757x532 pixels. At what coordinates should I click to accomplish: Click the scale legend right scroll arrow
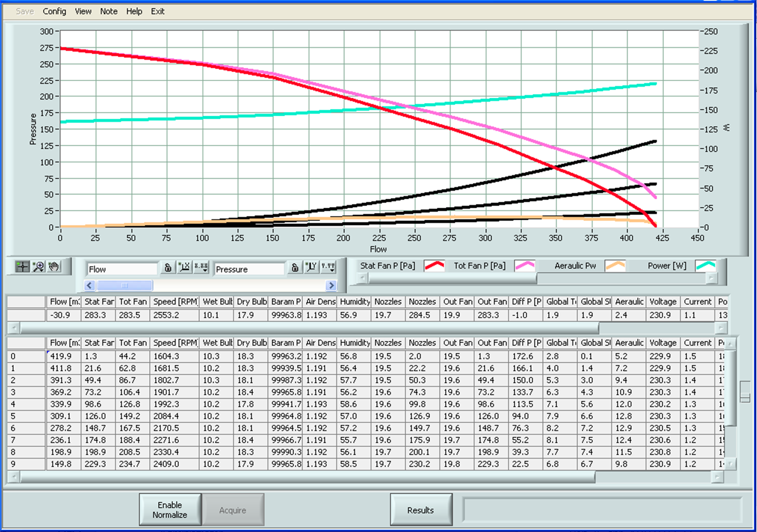[331, 285]
